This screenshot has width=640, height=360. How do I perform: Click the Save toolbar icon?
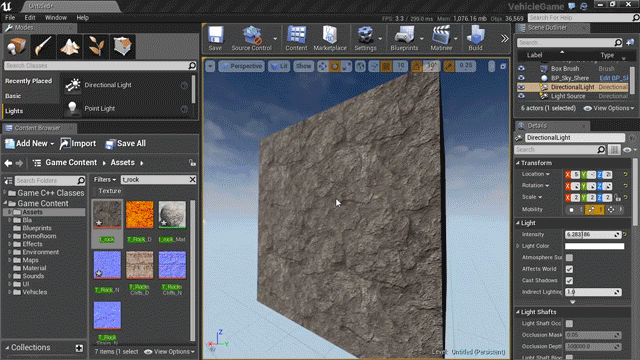(215, 38)
